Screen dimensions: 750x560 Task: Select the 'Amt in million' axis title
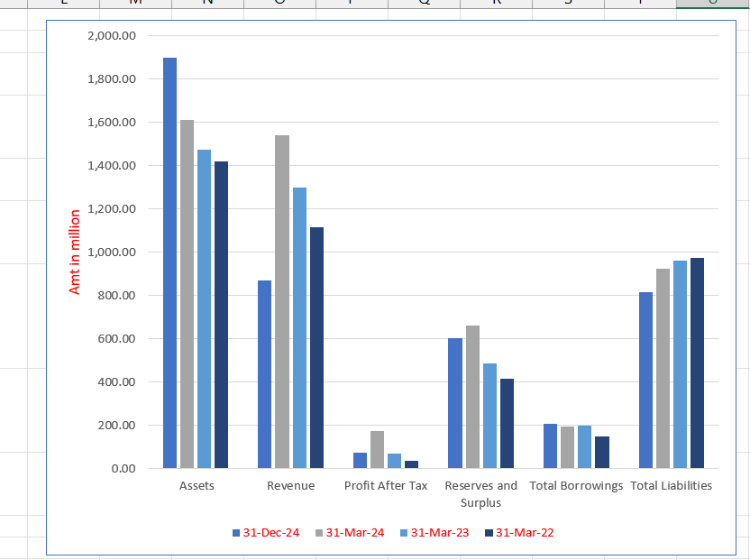click(75, 252)
